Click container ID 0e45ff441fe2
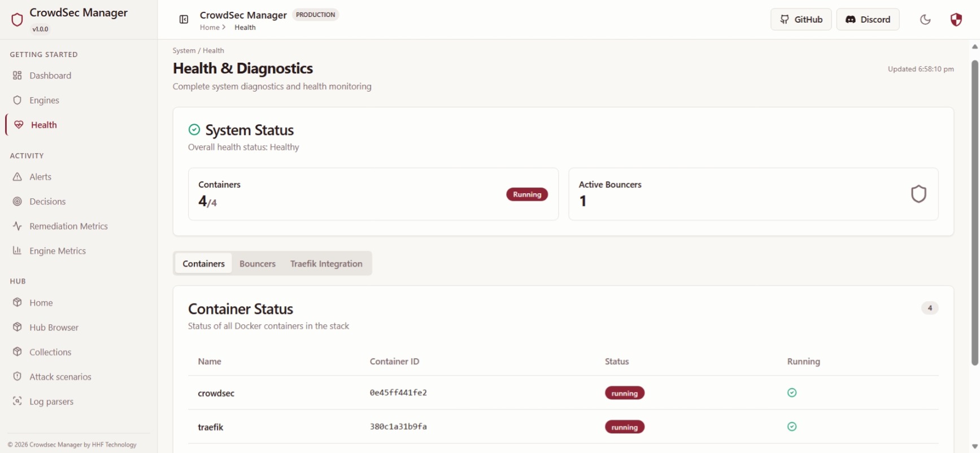Image resolution: width=980 pixels, height=453 pixels. pyautogui.click(x=398, y=393)
